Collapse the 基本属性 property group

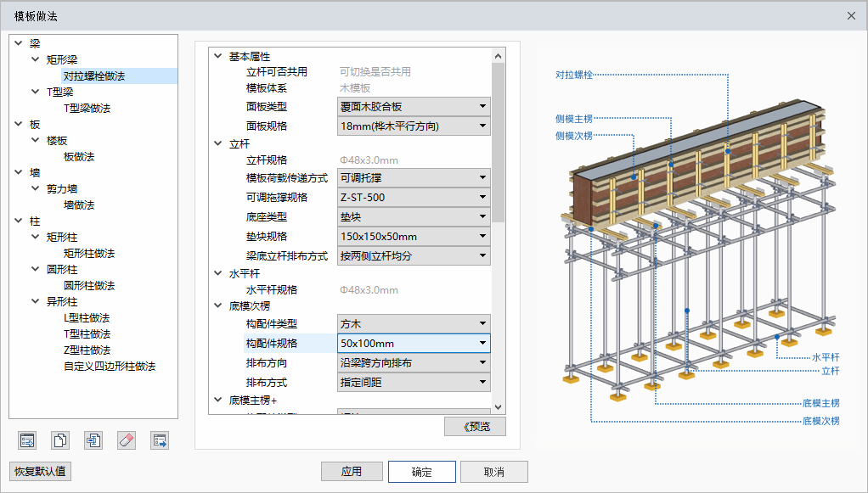(218, 56)
